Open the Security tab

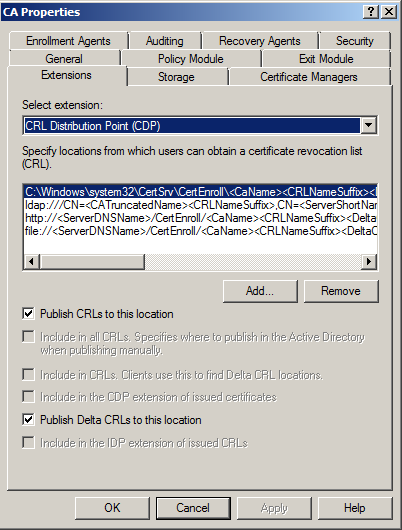click(355, 41)
